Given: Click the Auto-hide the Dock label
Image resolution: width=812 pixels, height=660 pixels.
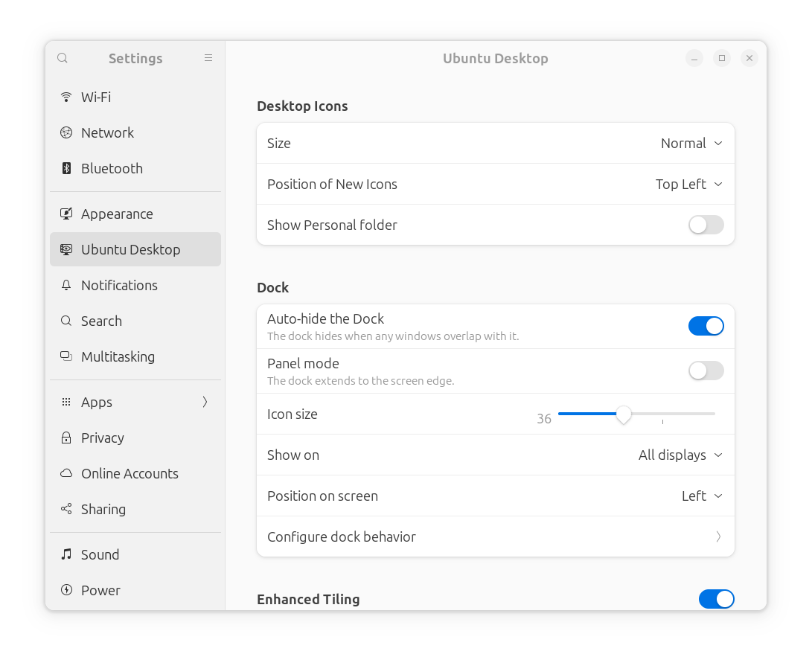Looking at the screenshot, I should [325, 319].
